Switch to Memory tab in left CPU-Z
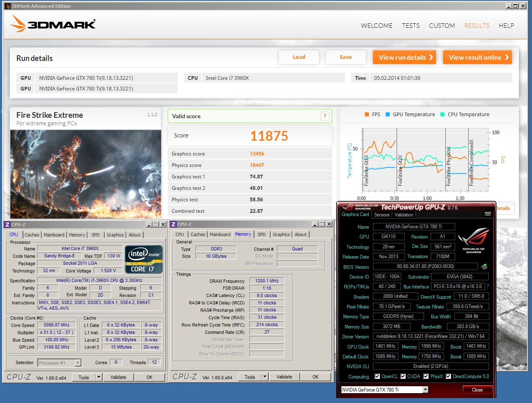Viewport: 532px width, 403px height. [x=77, y=235]
